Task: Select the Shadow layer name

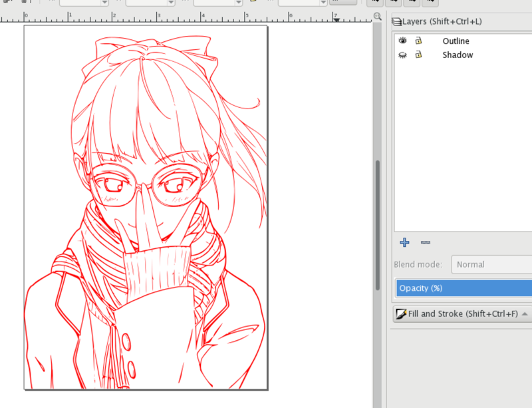Action: (458, 55)
